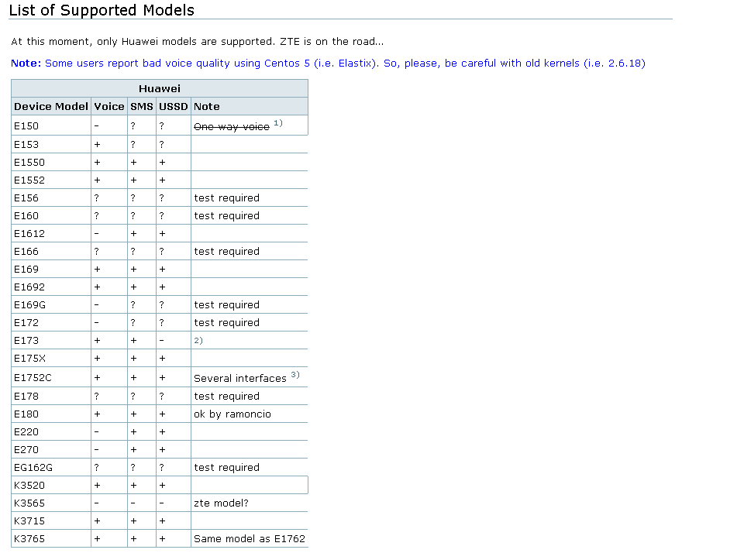Viewport: 744px width, 560px height.
Task: Select the 'EG162G' device model cell
Action: click(51, 467)
